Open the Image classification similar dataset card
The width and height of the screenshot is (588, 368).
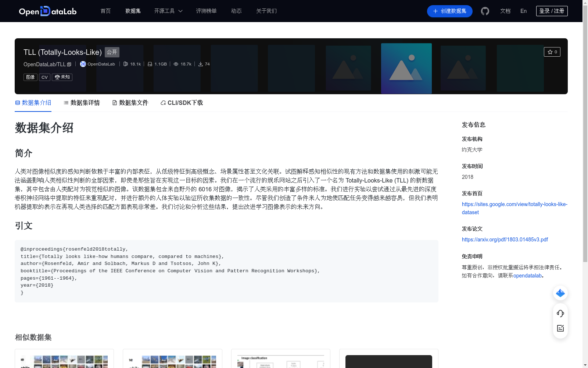(x=281, y=358)
